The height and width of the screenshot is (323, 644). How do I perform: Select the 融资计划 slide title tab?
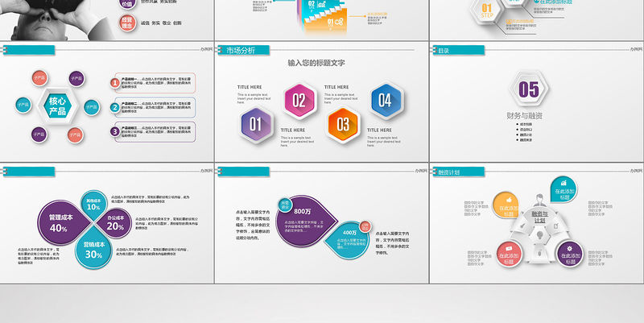point(448,172)
